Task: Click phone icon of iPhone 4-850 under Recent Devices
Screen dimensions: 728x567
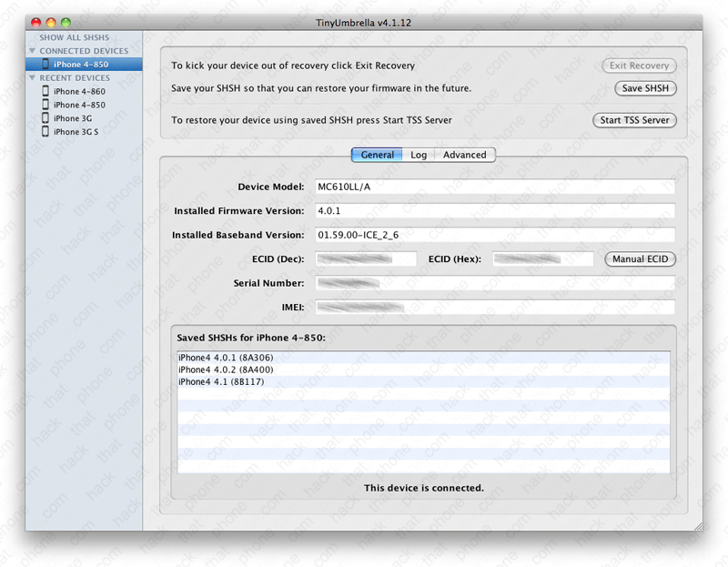Action: click(45, 106)
